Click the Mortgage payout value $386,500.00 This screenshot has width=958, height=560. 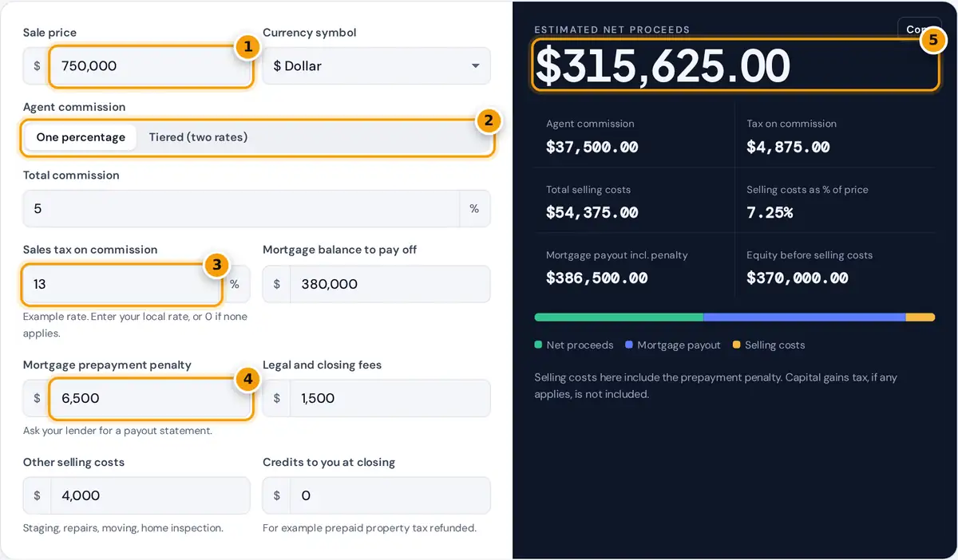click(596, 278)
